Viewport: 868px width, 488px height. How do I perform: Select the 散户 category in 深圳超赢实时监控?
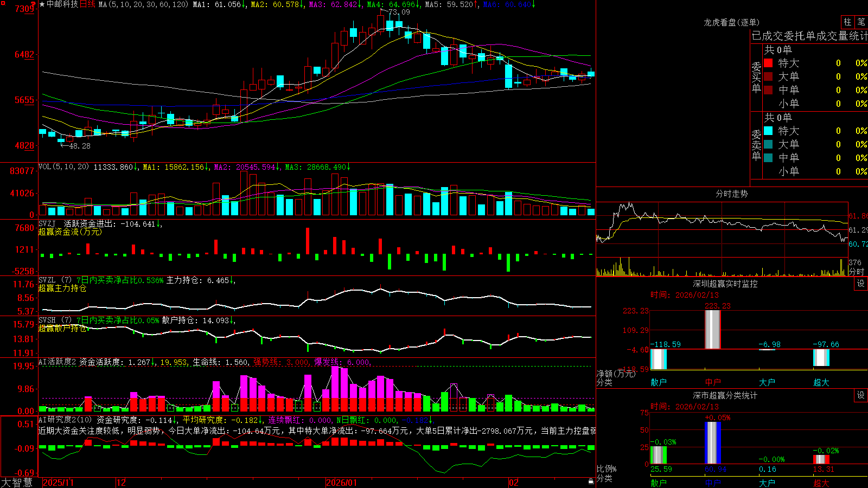[659, 382]
